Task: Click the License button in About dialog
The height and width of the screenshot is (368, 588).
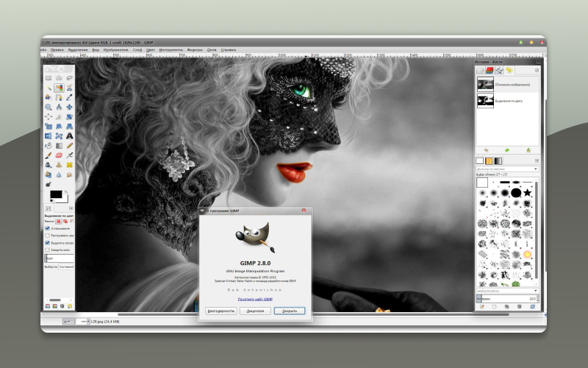Action: (x=255, y=311)
